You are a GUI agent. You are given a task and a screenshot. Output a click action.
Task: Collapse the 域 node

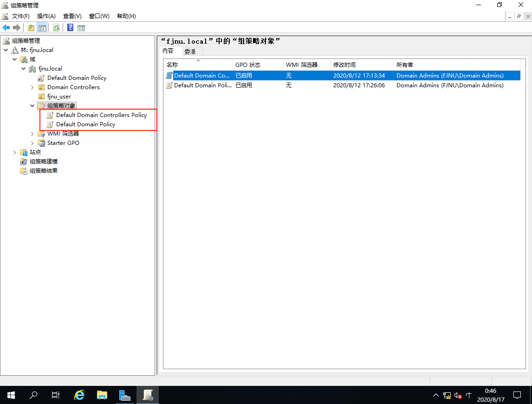click(x=14, y=59)
